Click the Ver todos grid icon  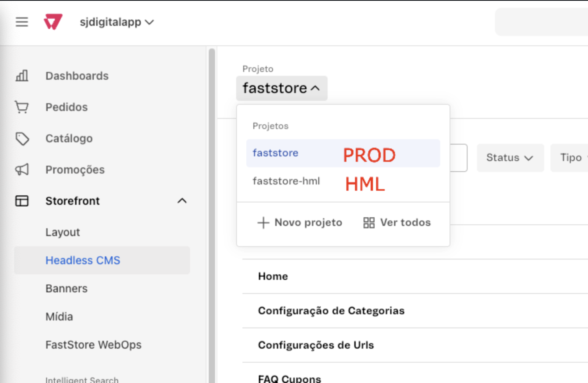tap(369, 223)
